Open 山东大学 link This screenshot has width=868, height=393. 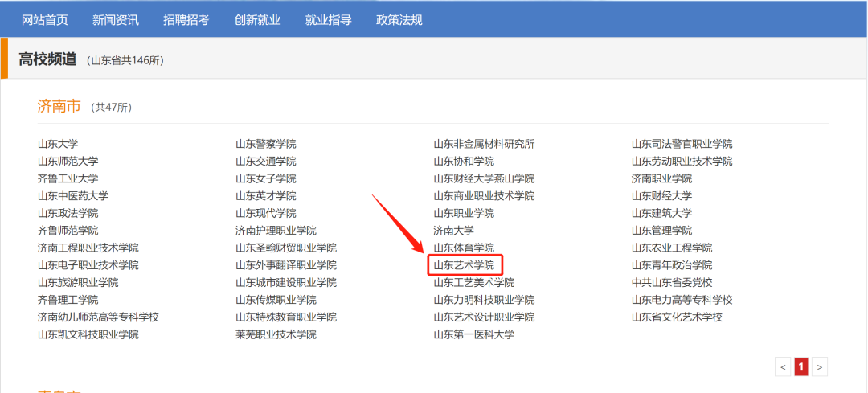[58, 144]
